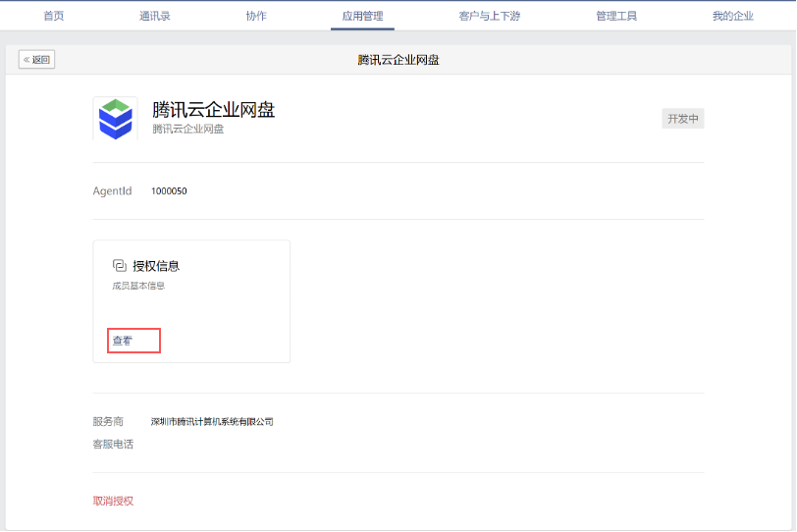
Task: Click the 腾讯云企业网盘 app logo icon
Action: [116, 119]
